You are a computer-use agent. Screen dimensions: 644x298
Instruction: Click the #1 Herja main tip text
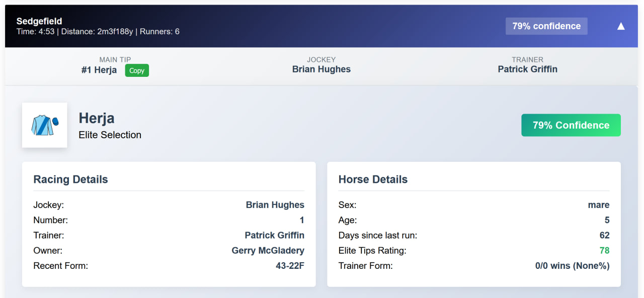point(99,70)
